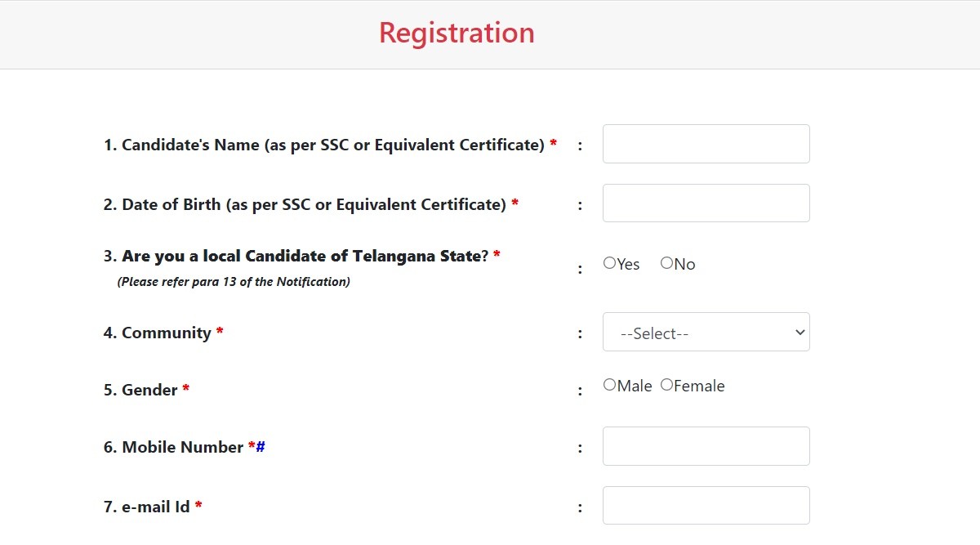Open the Community select dropdown
This screenshot has height=545, width=980.
[706, 333]
